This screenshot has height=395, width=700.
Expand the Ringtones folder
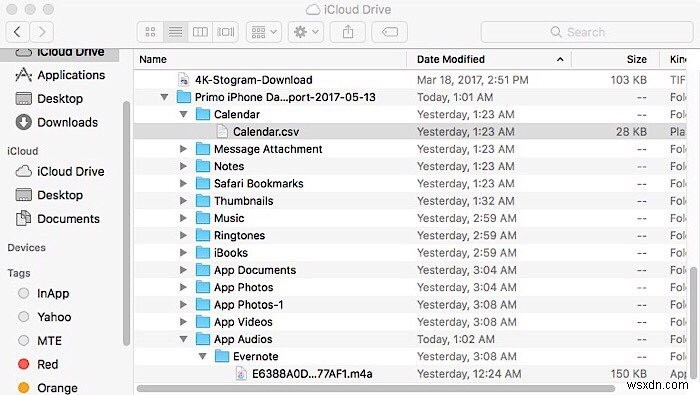coord(183,235)
